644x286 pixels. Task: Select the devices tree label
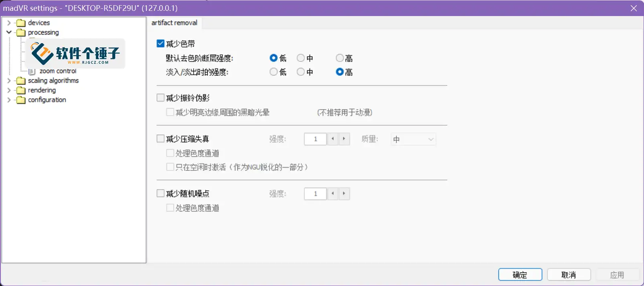39,23
